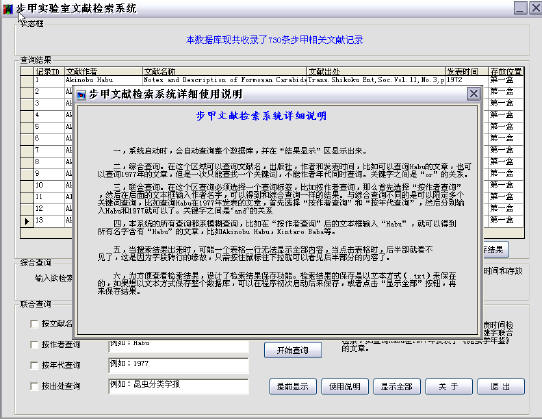The image size is (542, 419).
Task: Focus the source input field 昆虫分类学报
Action: point(179,387)
